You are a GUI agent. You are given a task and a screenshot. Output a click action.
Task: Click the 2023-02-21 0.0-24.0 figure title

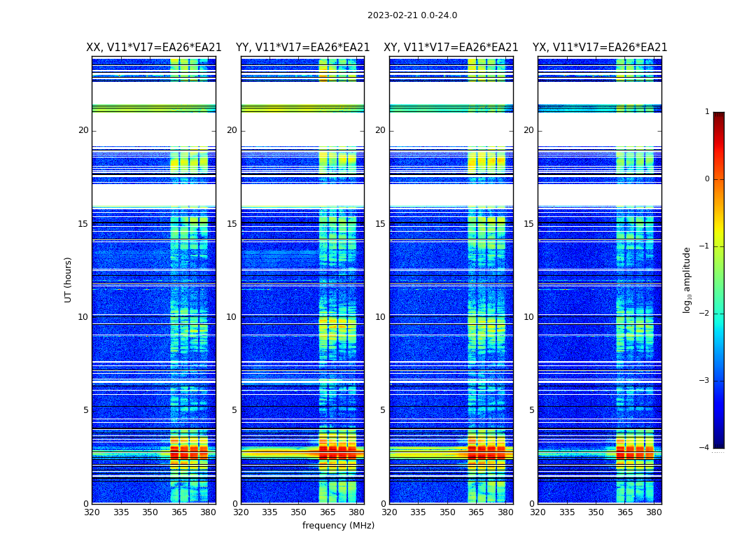[x=412, y=15]
